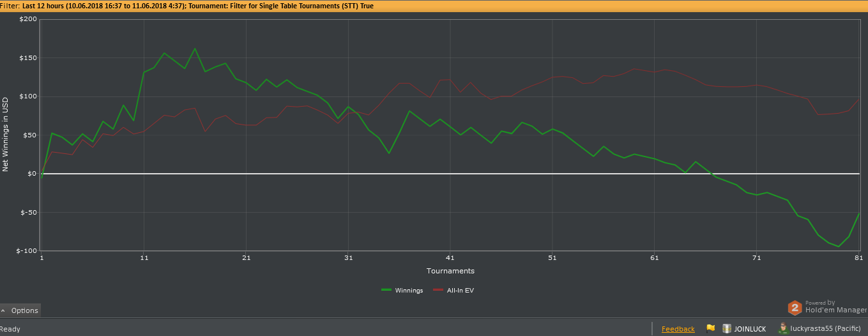Click the yellow flag icon in status bar
The image size is (868, 336).
710,328
